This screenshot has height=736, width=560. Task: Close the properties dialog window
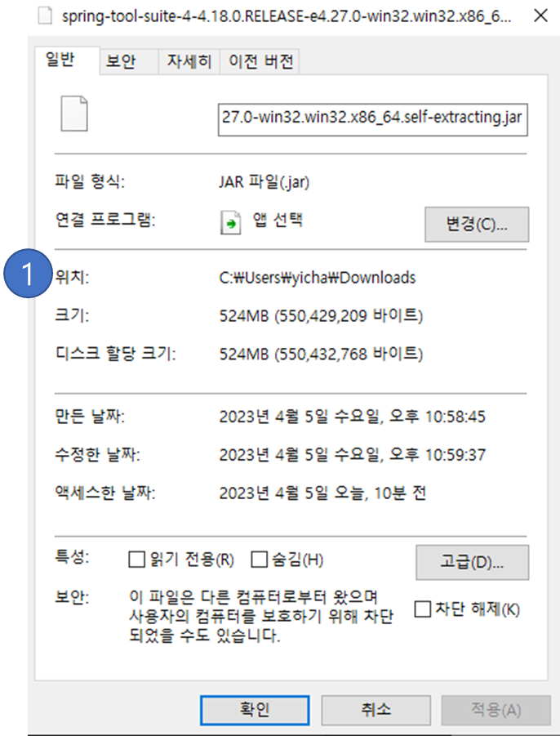[540, 16]
